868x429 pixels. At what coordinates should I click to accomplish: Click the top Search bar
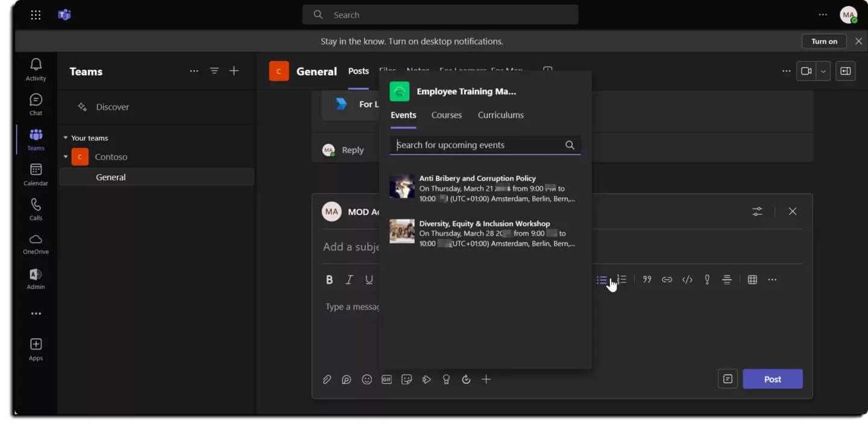click(x=440, y=15)
